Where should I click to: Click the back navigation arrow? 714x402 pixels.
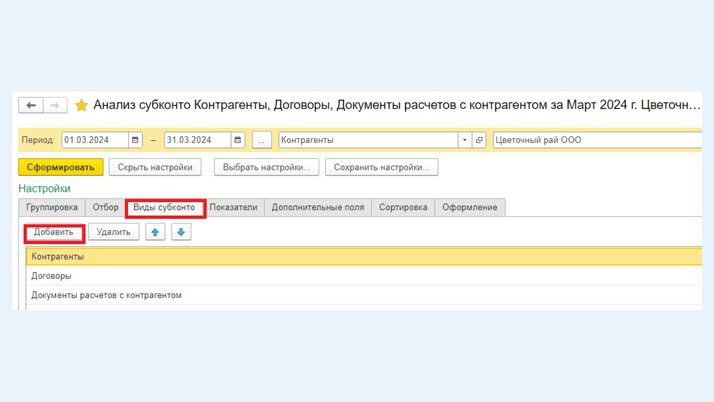point(31,105)
